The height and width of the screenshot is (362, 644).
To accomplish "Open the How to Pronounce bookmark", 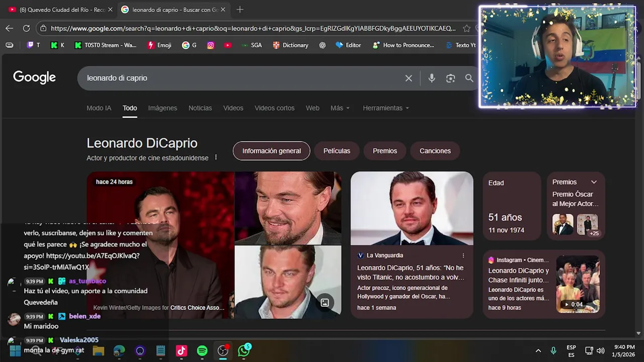I will [404, 45].
